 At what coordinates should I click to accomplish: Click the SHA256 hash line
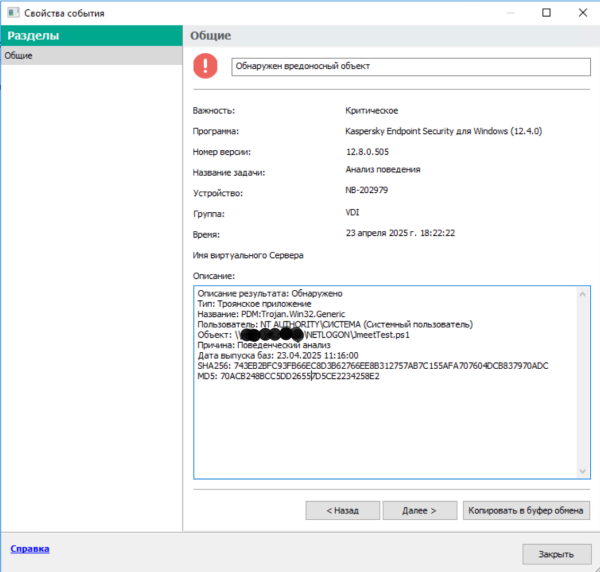click(373, 366)
